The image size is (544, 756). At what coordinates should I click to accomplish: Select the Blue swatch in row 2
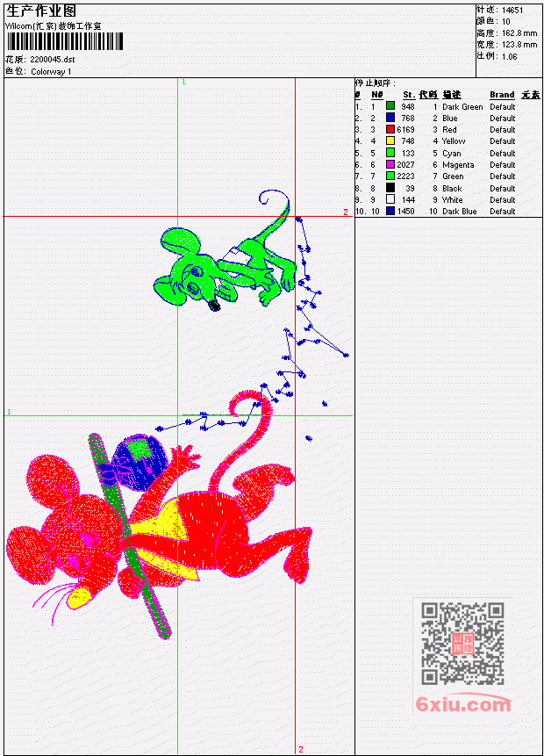click(390, 118)
